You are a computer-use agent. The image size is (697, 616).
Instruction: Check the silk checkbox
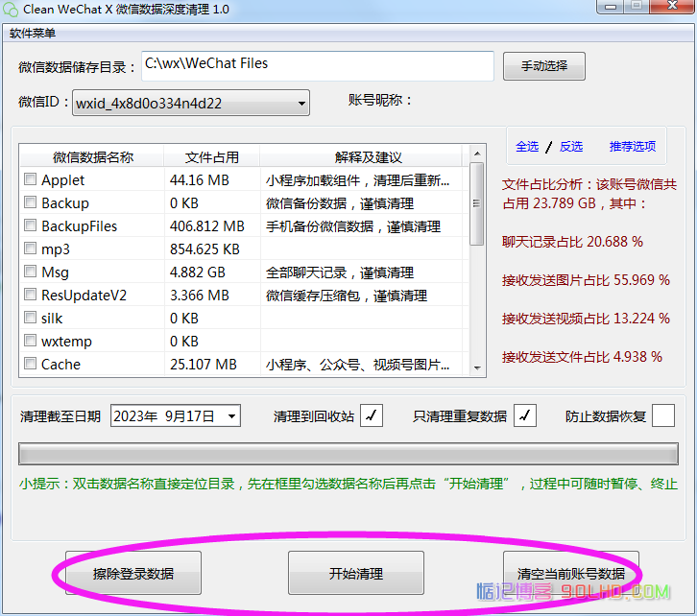click(x=30, y=318)
